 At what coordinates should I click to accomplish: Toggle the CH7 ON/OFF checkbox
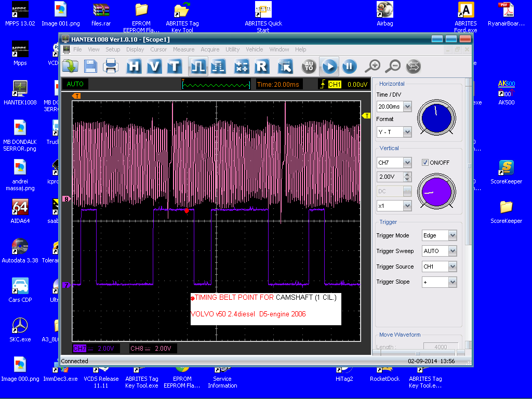click(x=425, y=163)
